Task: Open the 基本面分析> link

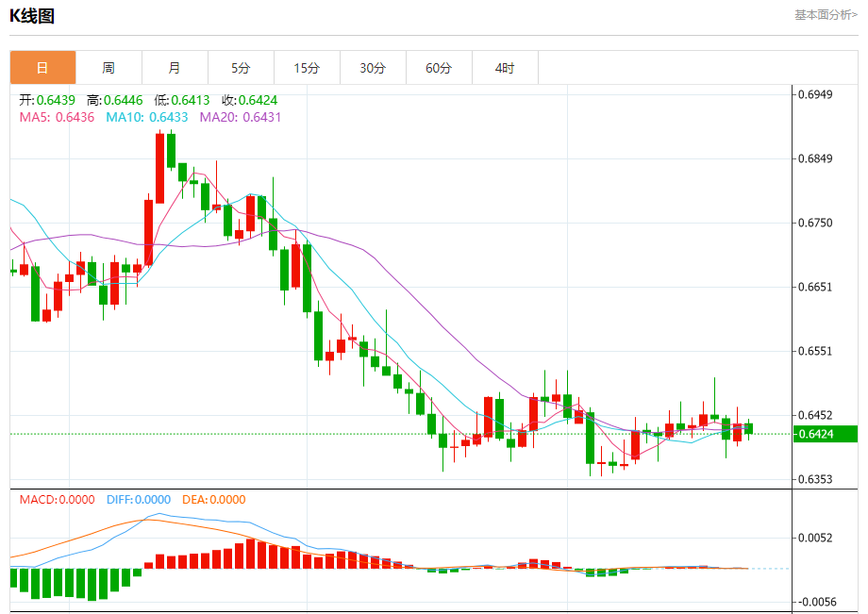Action: [x=826, y=15]
